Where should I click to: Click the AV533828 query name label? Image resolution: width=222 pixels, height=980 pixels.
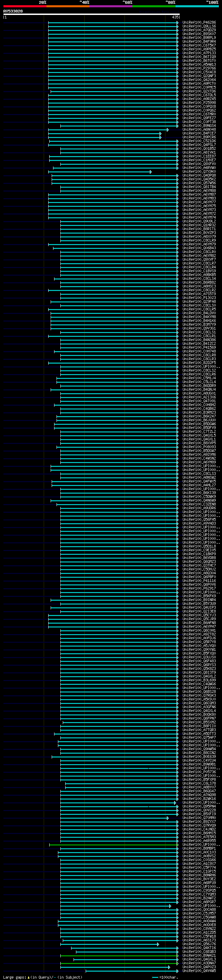point(13,11)
